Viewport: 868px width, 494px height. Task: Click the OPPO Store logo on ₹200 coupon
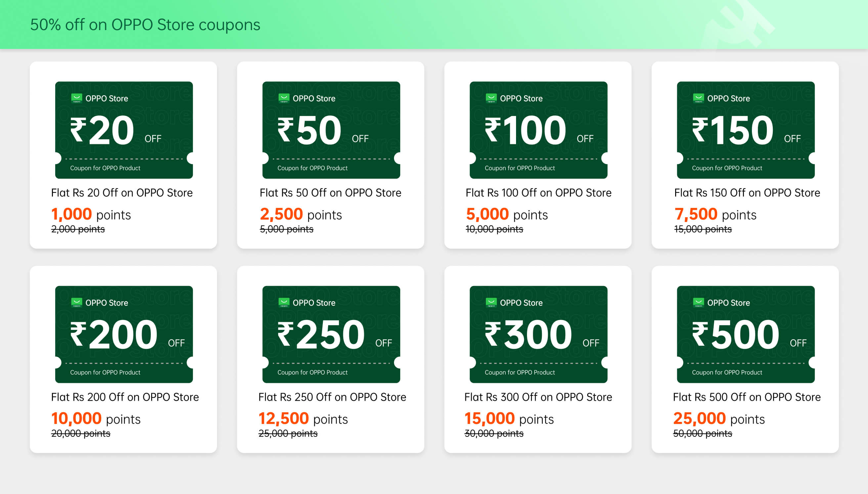[77, 302]
